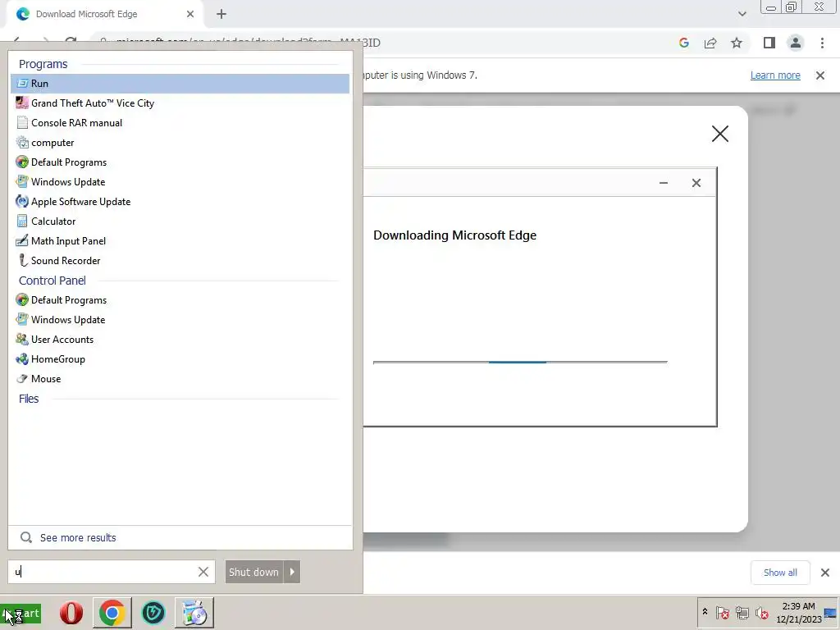Launch Sound Recorder
This screenshot has width=840, height=630.
[x=180, y=260]
